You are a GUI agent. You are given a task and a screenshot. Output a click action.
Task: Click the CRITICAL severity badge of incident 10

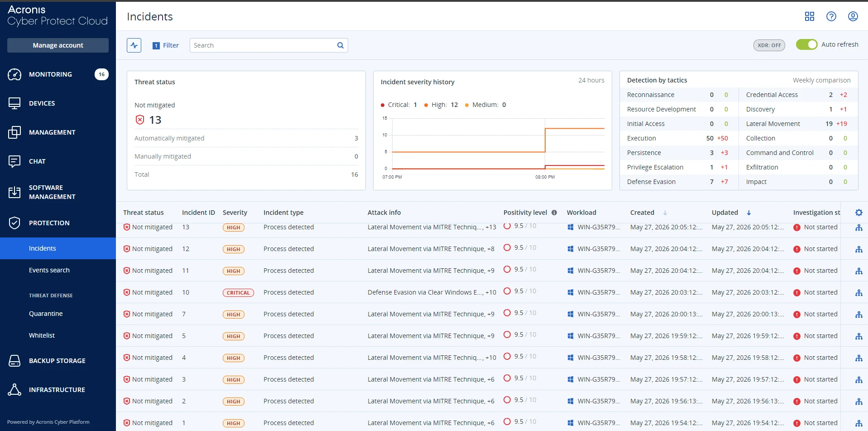(x=238, y=293)
